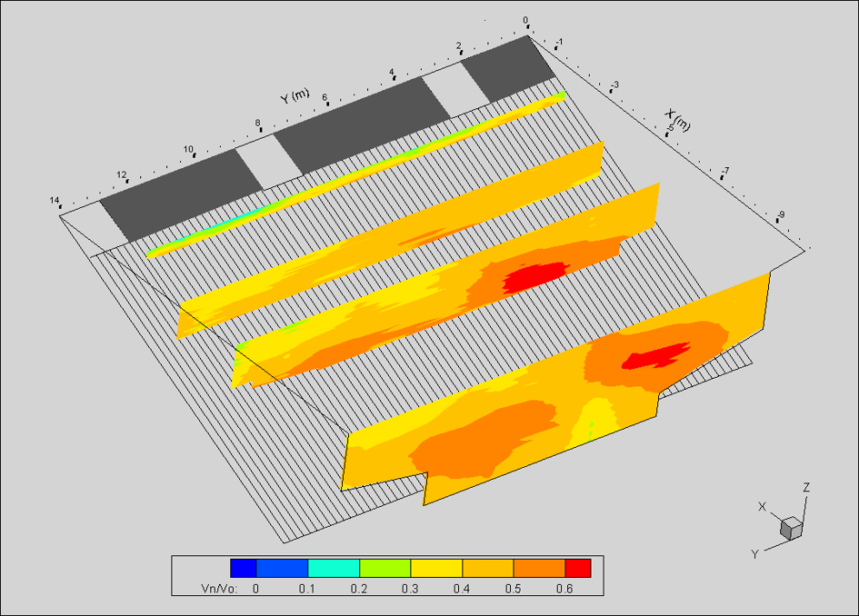The image size is (859, 616).
Task: Select the thin green-yellow slice nearest the gray blocks
Action: point(355,172)
